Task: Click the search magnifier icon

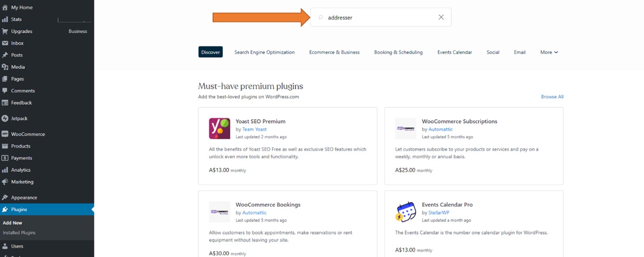Action: pos(320,17)
